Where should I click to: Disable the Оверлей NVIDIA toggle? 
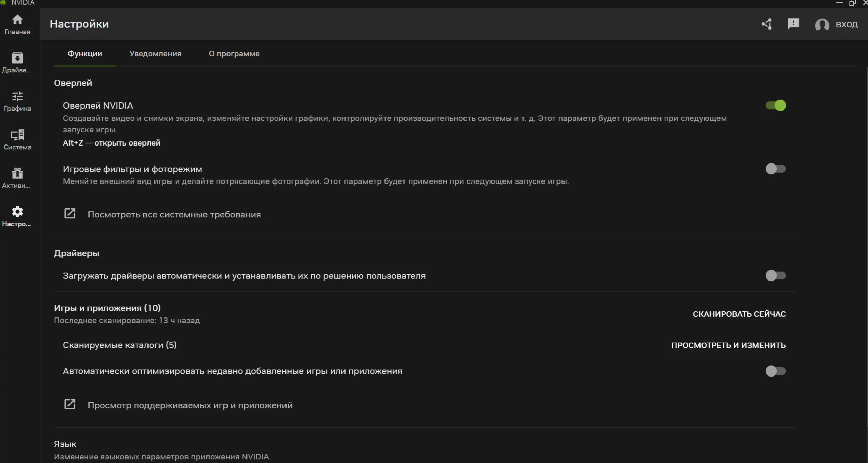(775, 105)
